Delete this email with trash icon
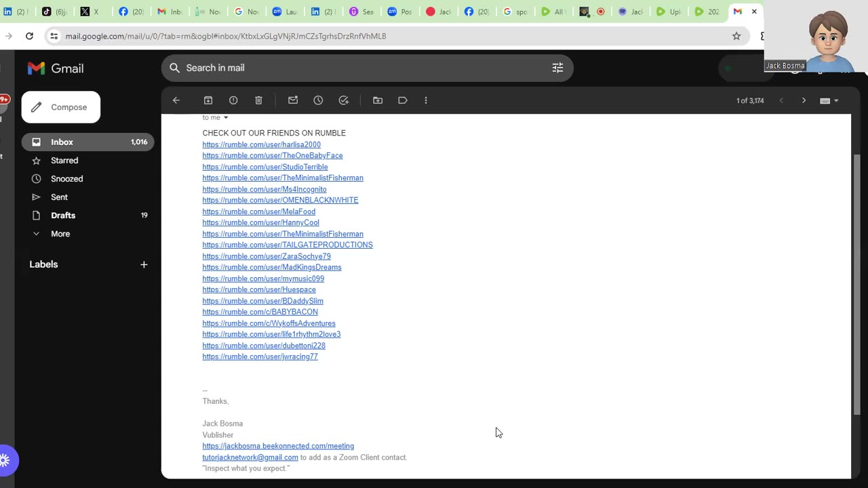 (x=258, y=100)
